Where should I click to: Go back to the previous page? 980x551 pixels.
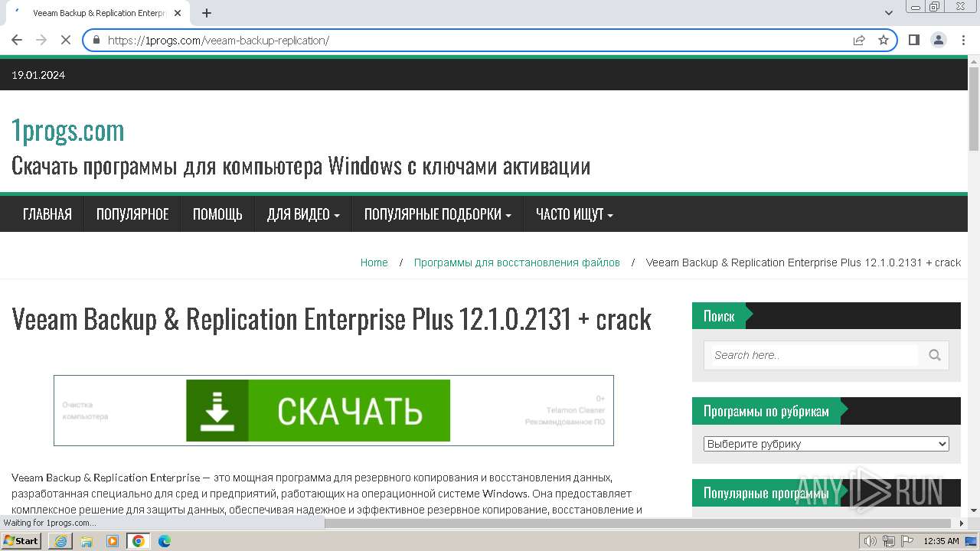(x=17, y=40)
